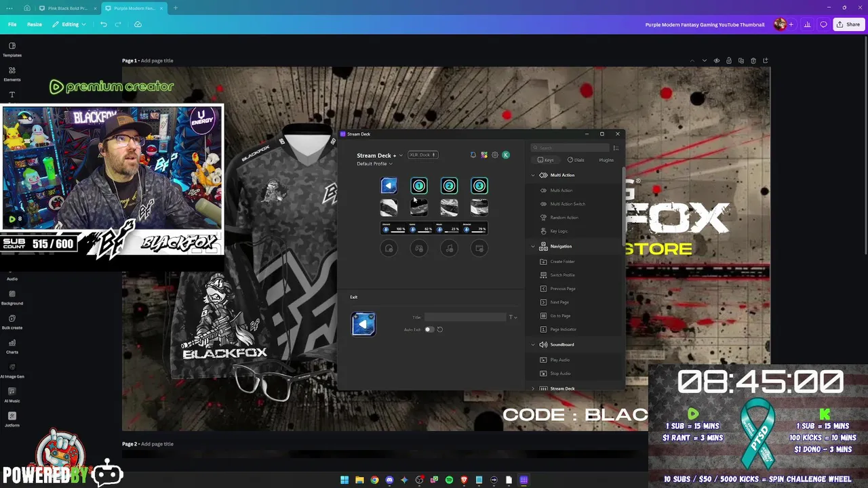Viewport: 868px width, 488px height.
Task: Open the title font options dropdown
Action: pos(513,317)
